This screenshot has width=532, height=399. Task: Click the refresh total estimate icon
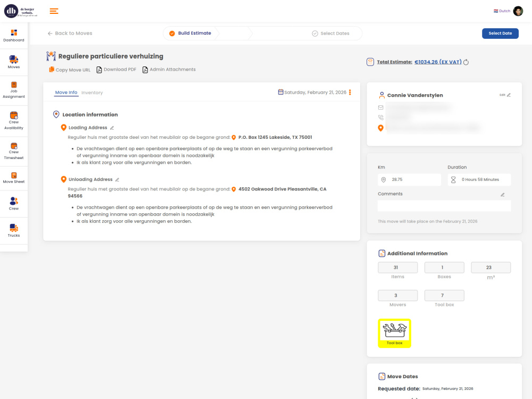pyautogui.click(x=466, y=62)
